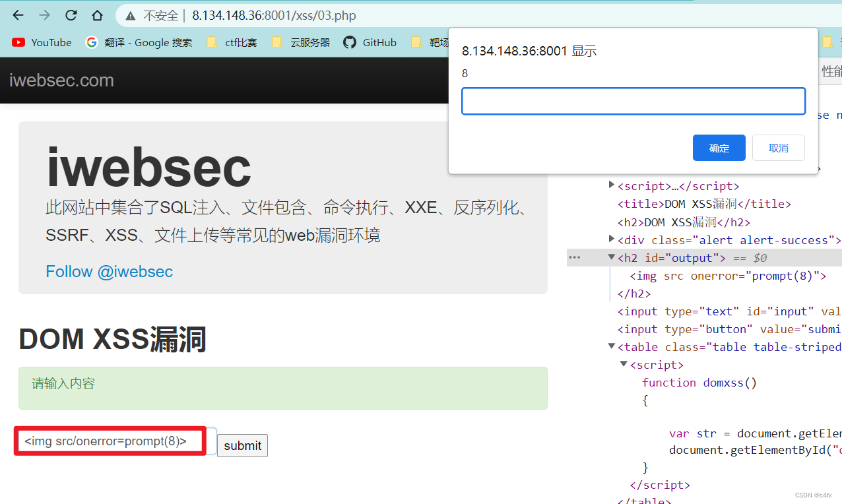Click the 请输入内容 alert box
The image size is (842, 504).
pyautogui.click(x=283, y=388)
